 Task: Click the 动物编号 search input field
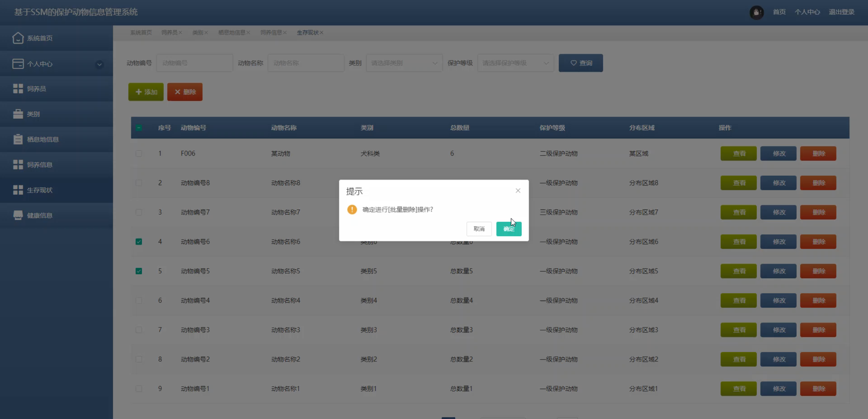(194, 63)
